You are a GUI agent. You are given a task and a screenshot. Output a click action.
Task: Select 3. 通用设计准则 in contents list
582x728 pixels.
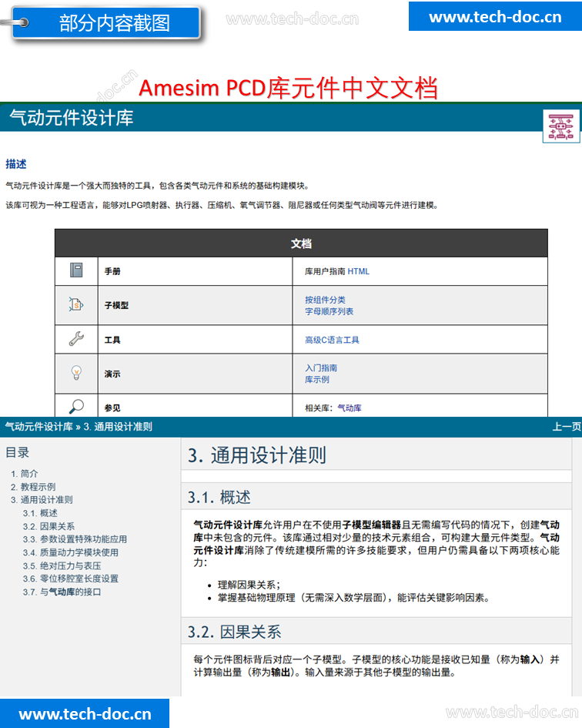point(42,499)
